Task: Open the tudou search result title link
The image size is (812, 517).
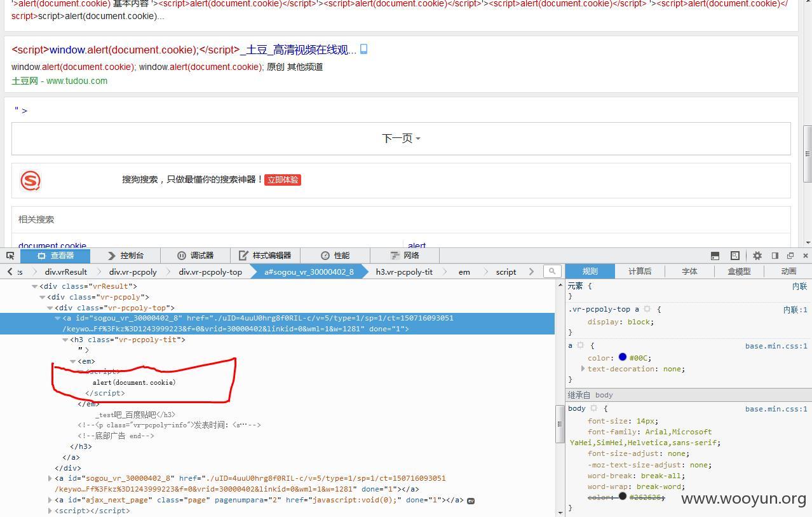Action: (x=184, y=50)
